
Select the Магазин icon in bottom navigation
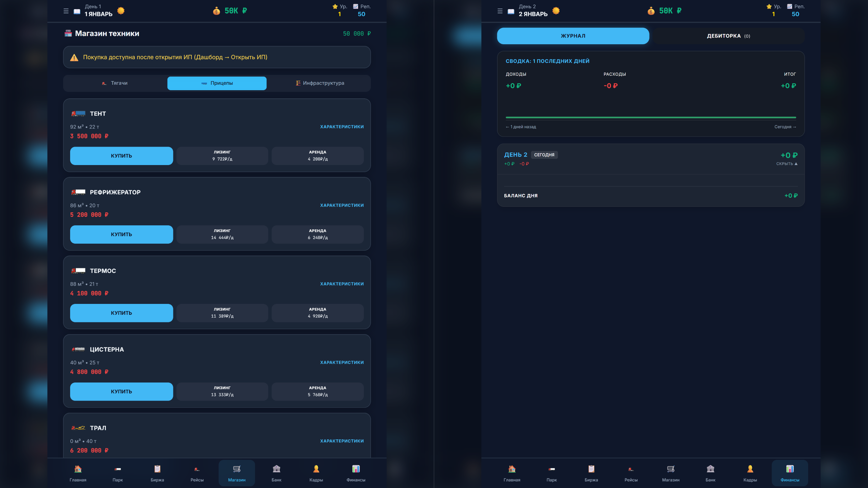coord(237,473)
